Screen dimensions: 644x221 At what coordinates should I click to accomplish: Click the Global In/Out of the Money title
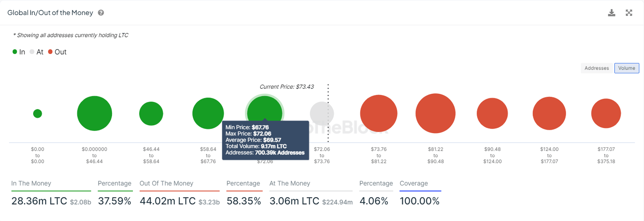pos(50,13)
